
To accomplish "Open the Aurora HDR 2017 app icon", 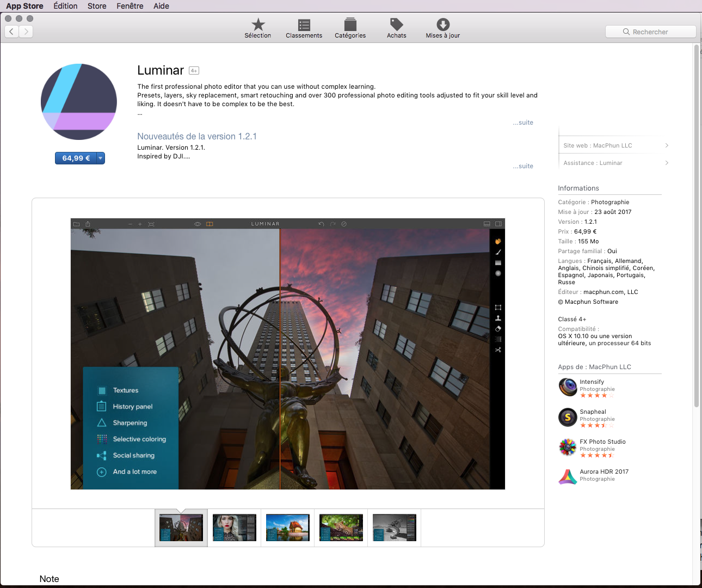I will coord(568,477).
